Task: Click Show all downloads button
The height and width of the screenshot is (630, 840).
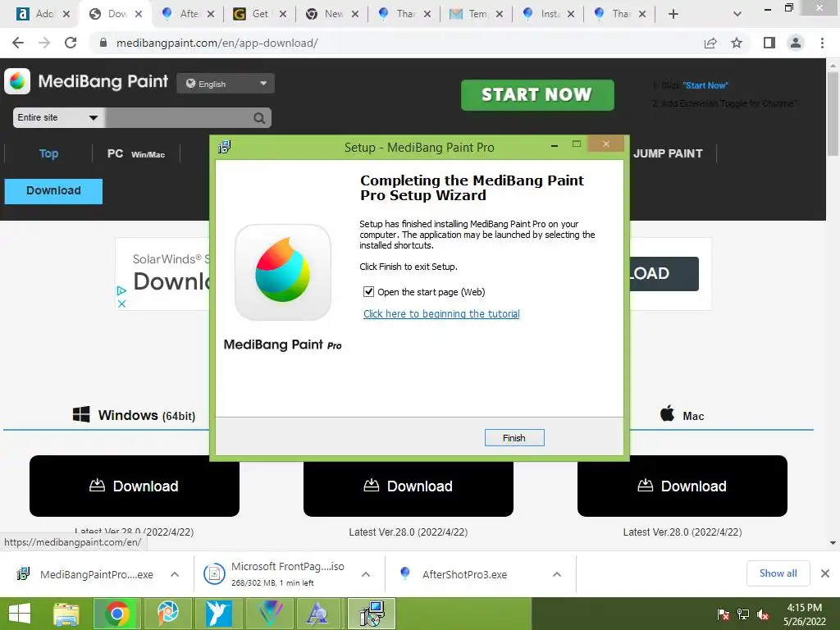Action: [x=778, y=573]
